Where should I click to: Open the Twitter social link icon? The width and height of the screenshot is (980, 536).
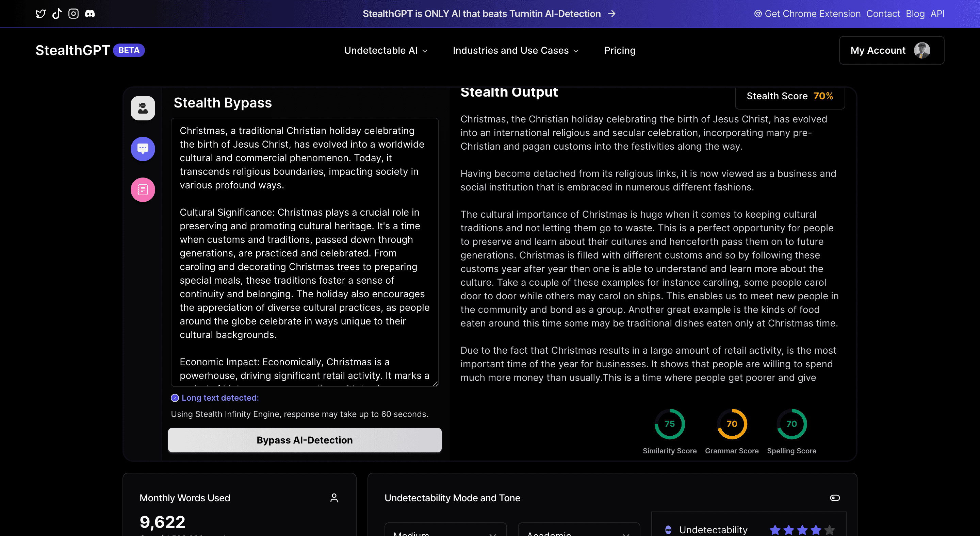(40, 14)
